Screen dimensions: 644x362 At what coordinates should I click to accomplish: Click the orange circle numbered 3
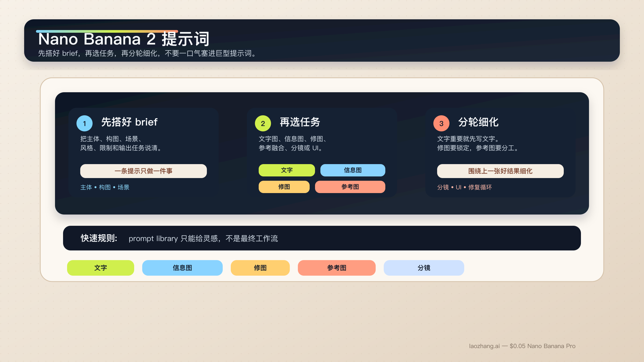point(441,123)
